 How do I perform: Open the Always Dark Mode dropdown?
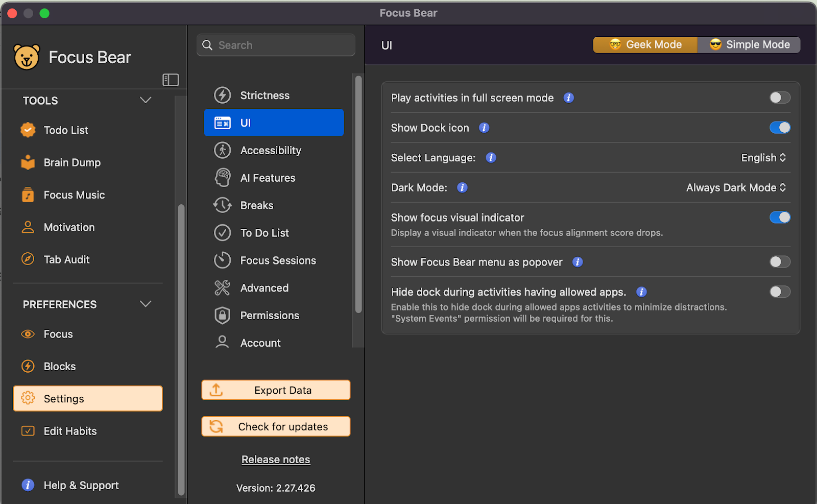(x=736, y=187)
